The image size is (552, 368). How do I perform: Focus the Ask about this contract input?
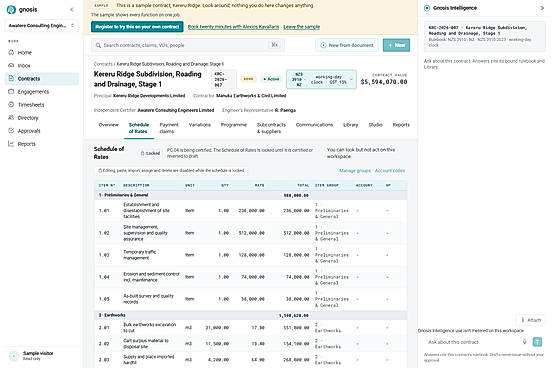[x=472, y=342]
